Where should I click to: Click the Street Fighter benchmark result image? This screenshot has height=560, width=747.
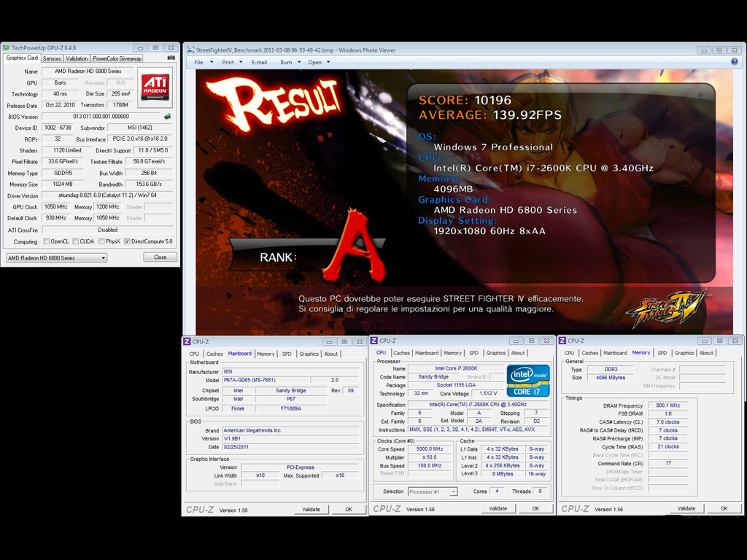(x=464, y=202)
